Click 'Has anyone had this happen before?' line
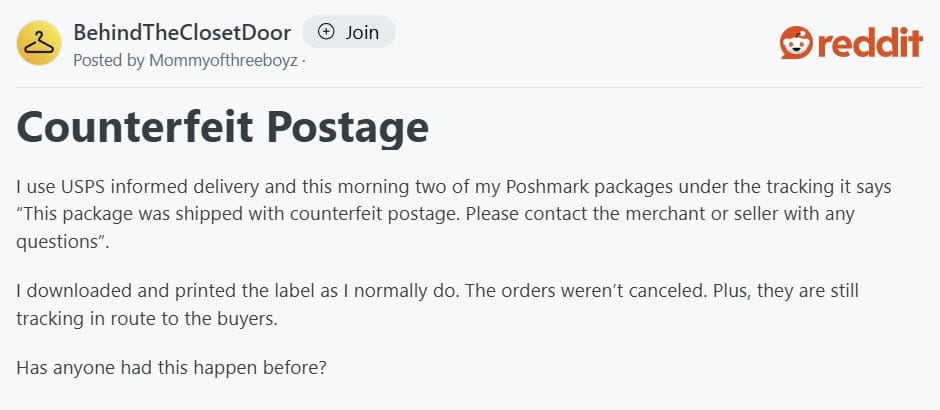 171,367
